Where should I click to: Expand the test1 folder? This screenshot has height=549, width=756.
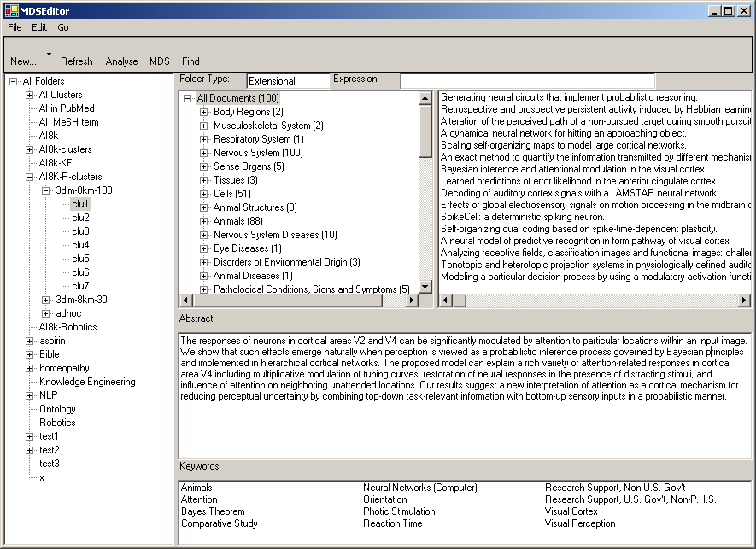29,436
